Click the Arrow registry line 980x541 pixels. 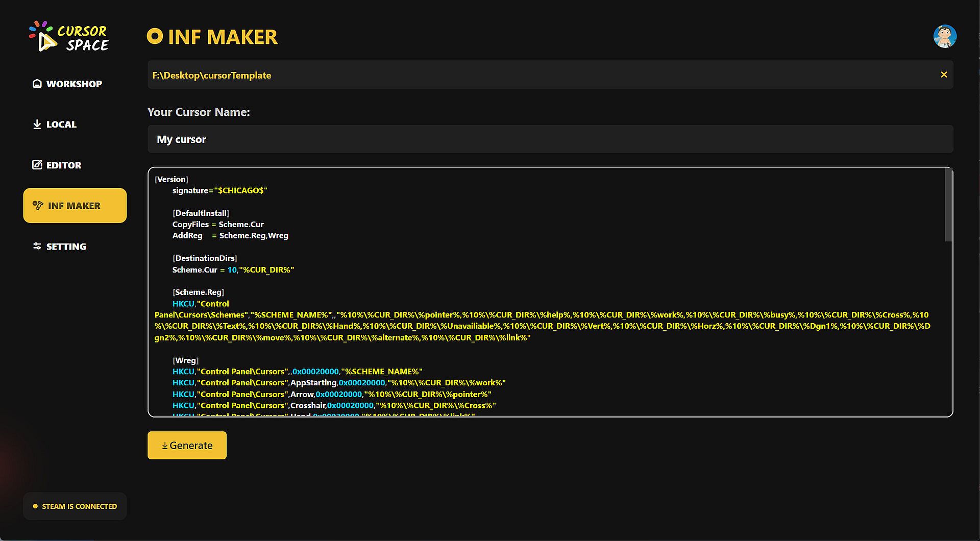pyautogui.click(x=332, y=394)
